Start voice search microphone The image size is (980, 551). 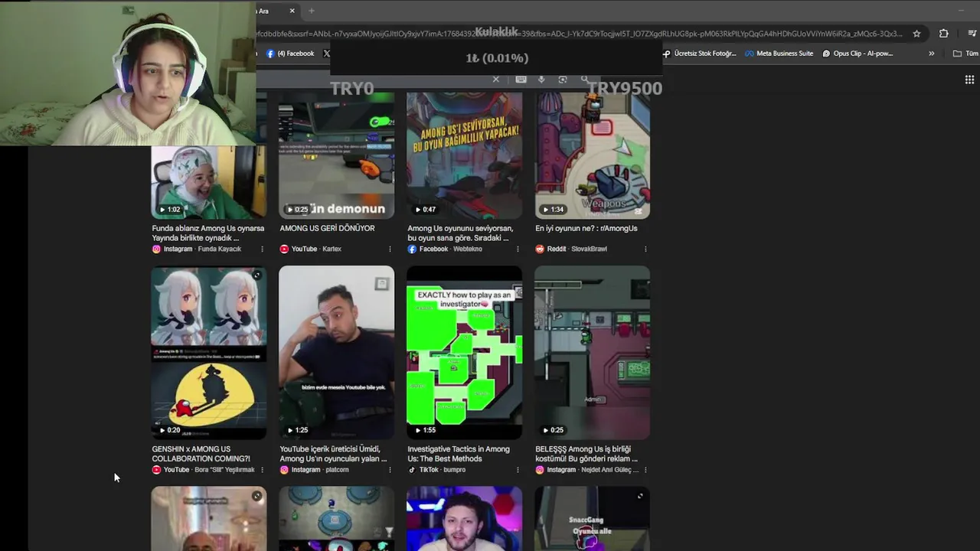(541, 80)
